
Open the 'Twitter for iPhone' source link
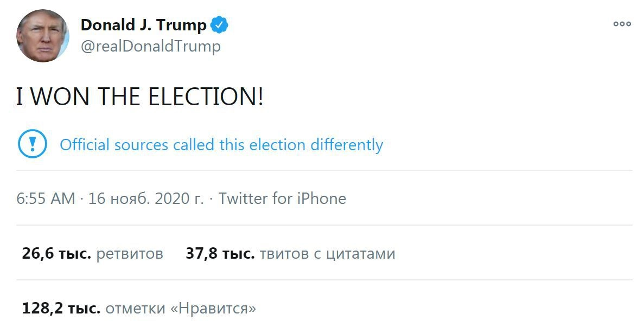pyautogui.click(x=282, y=199)
